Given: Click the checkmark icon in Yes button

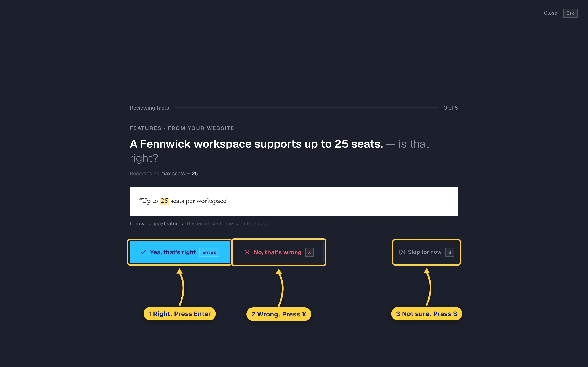Looking at the screenshot, I should [143, 252].
